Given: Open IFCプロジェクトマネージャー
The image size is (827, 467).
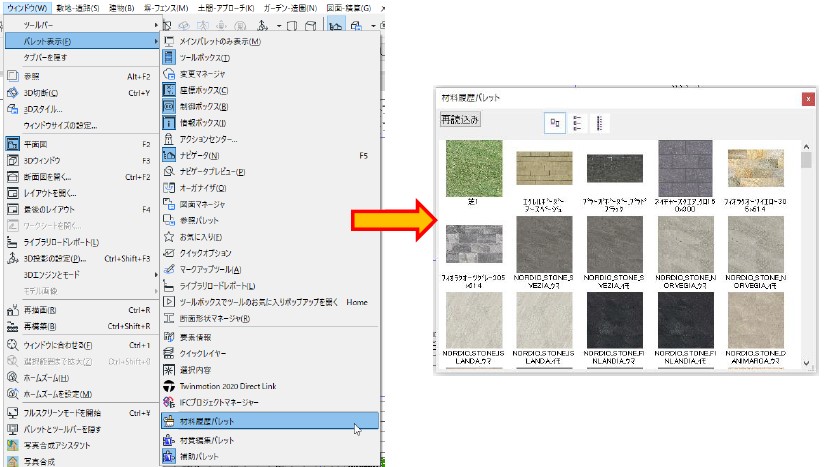Looking at the screenshot, I should click(270, 403).
